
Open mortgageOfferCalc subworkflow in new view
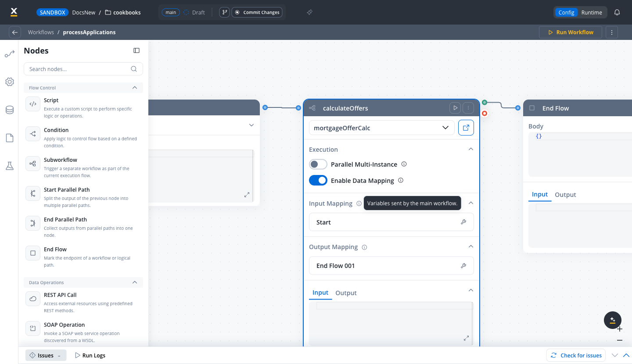466,128
